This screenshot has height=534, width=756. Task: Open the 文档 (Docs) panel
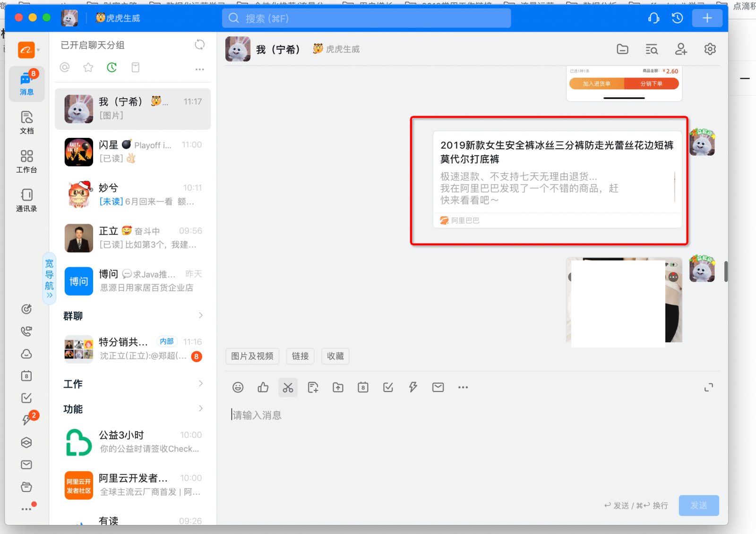[x=26, y=122]
